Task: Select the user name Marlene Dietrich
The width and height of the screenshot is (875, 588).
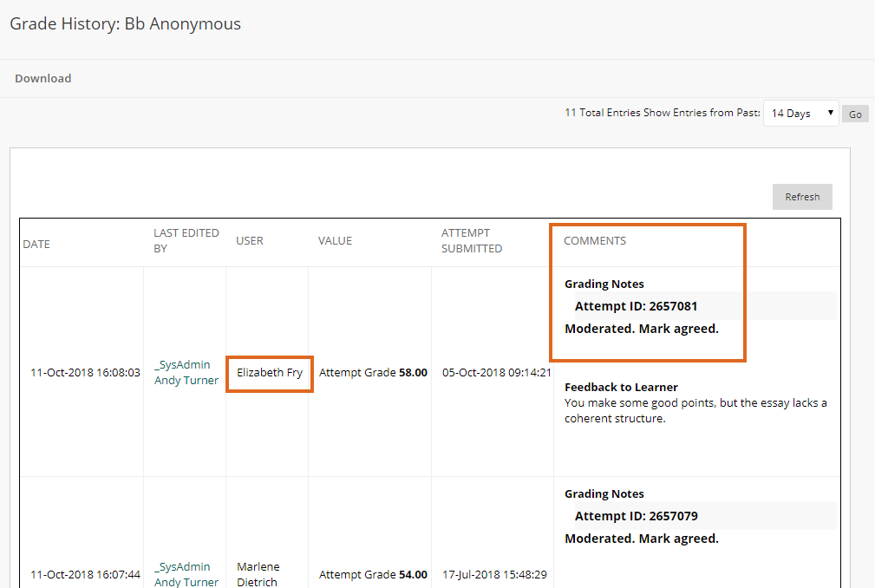Action: pos(260,574)
